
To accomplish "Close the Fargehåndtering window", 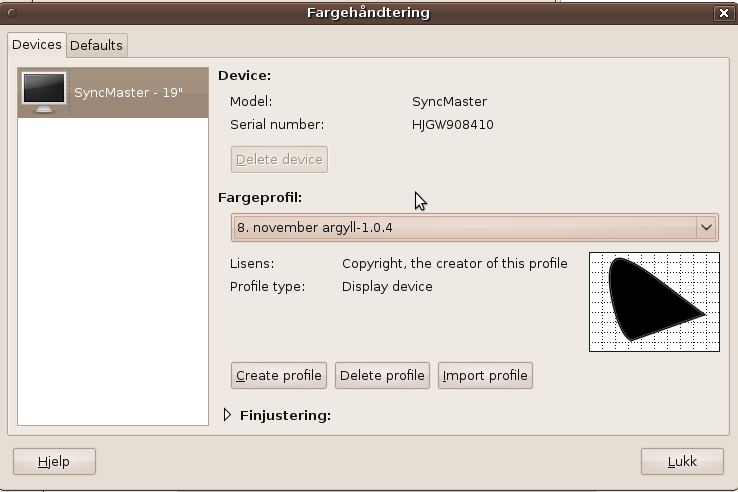I will (x=723, y=13).
